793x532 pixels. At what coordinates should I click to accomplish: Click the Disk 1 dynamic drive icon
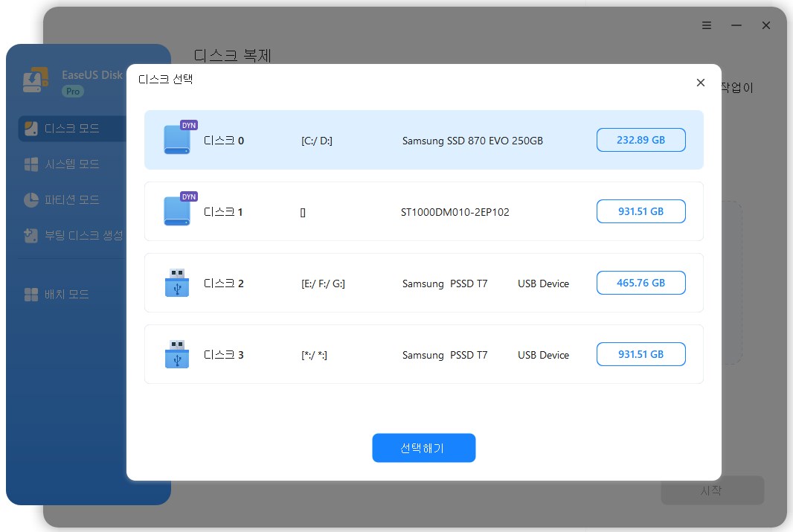point(177,211)
